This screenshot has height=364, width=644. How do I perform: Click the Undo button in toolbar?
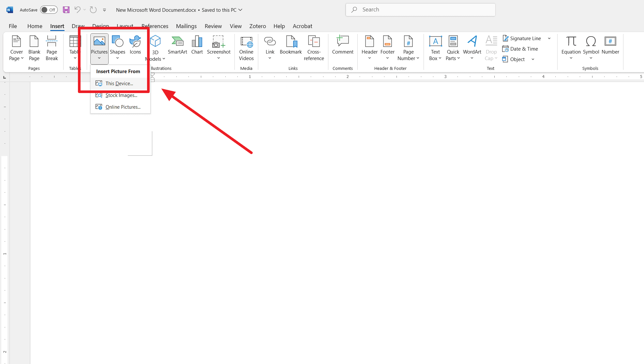pyautogui.click(x=78, y=10)
